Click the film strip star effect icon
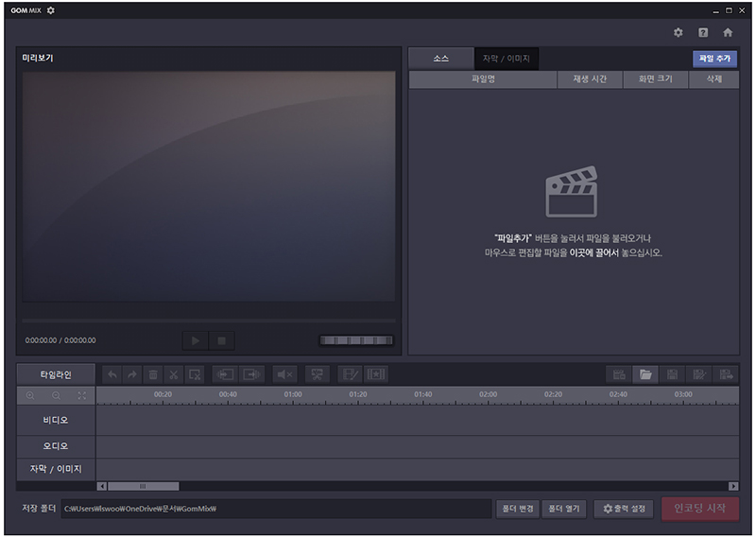The height and width of the screenshot is (538, 756). tap(375, 374)
